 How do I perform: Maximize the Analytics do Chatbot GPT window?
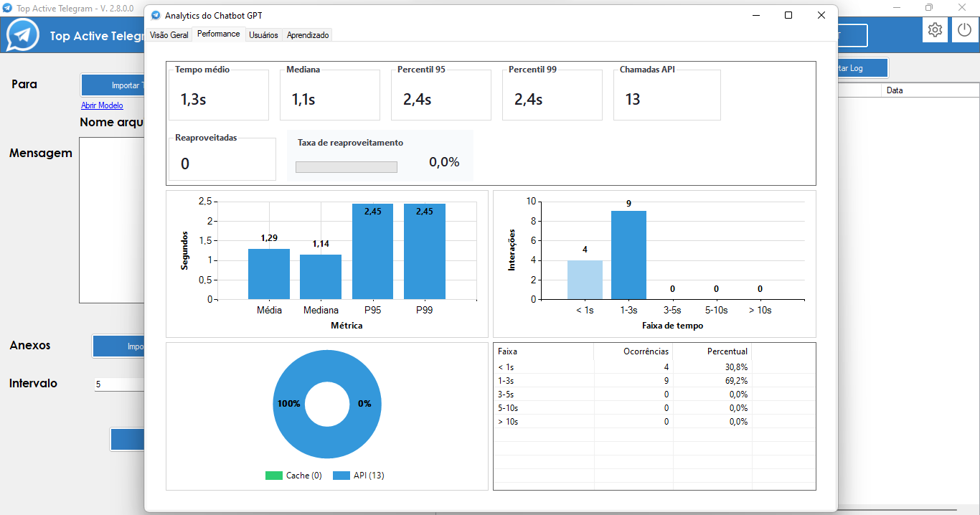[x=788, y=15]
